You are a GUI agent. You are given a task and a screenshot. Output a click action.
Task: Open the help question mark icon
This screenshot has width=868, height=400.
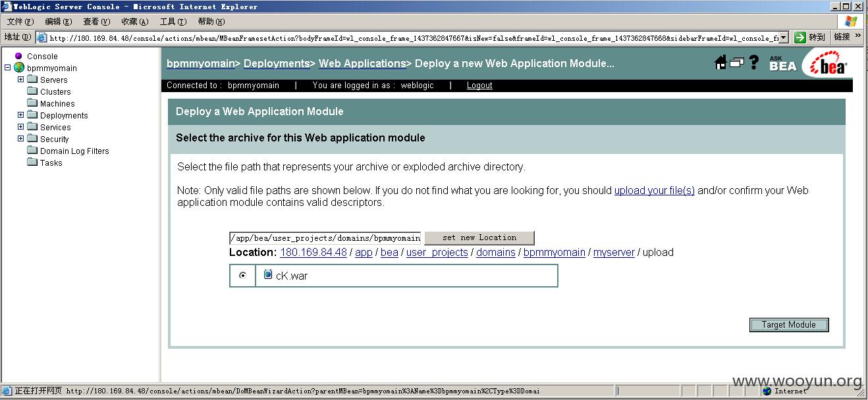pyautogui.click(x=754, y=63)
